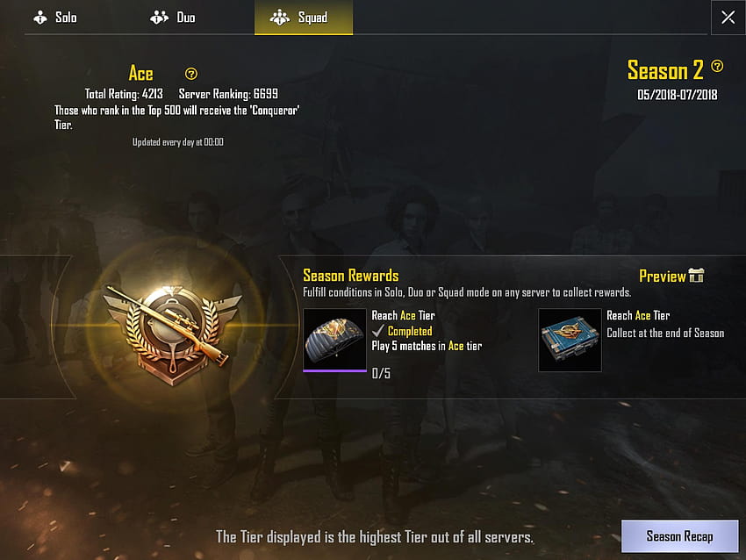
Task: Select the parachute reward thumbnail
Action: pos(335,340)
